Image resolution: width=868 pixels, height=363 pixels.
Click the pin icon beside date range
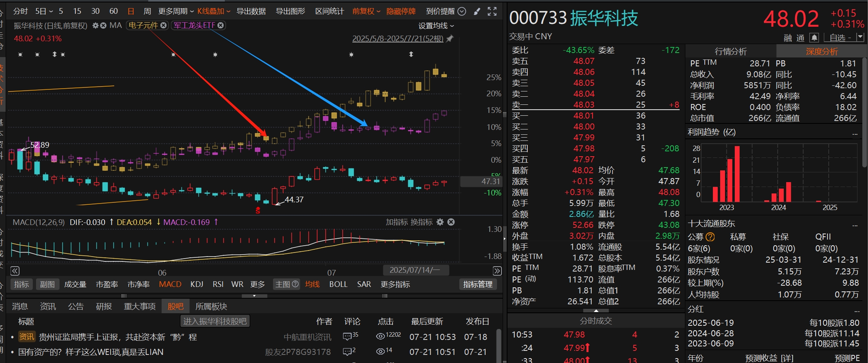pos(450,39)
